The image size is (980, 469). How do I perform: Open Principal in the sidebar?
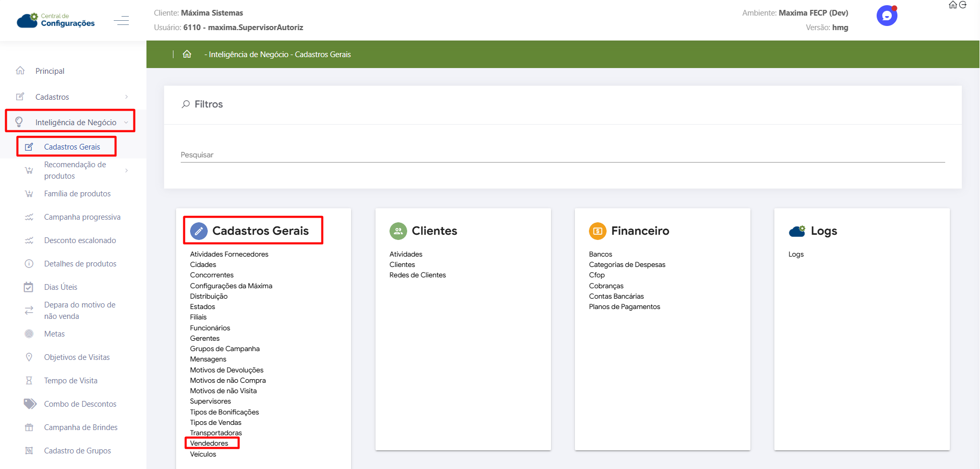tap(50, 71)
